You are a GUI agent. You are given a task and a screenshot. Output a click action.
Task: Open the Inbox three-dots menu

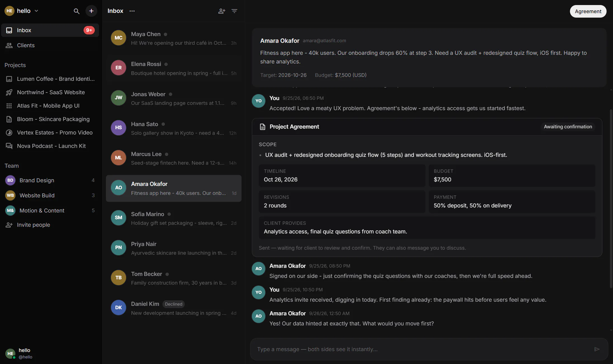pyautogui.click(x=132, y=11)
